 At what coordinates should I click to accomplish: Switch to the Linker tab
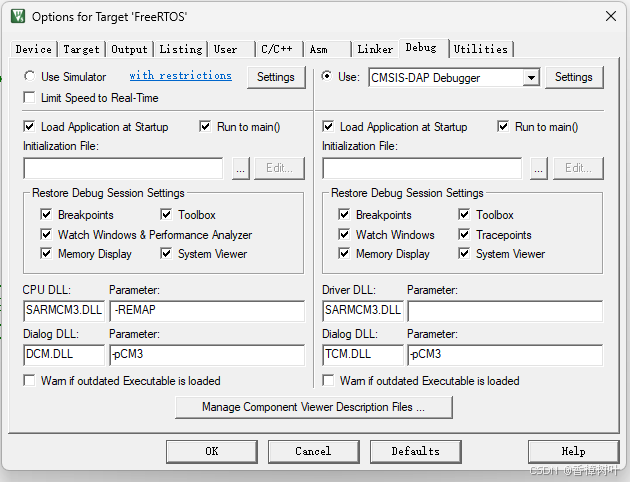(375, 49)
